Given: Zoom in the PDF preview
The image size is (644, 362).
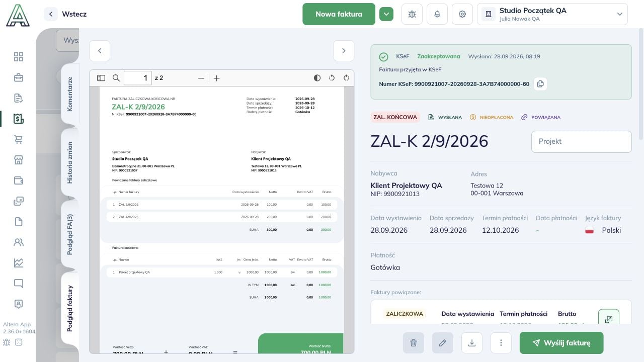Looking at the screenshot, I should pyautogui.click(x=217, y=78).
